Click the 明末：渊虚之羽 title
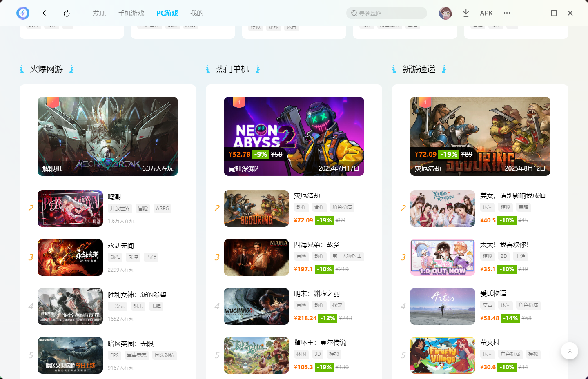Viewport: 588px width, 379px height. pyautogui.click(x=317, y=293)
